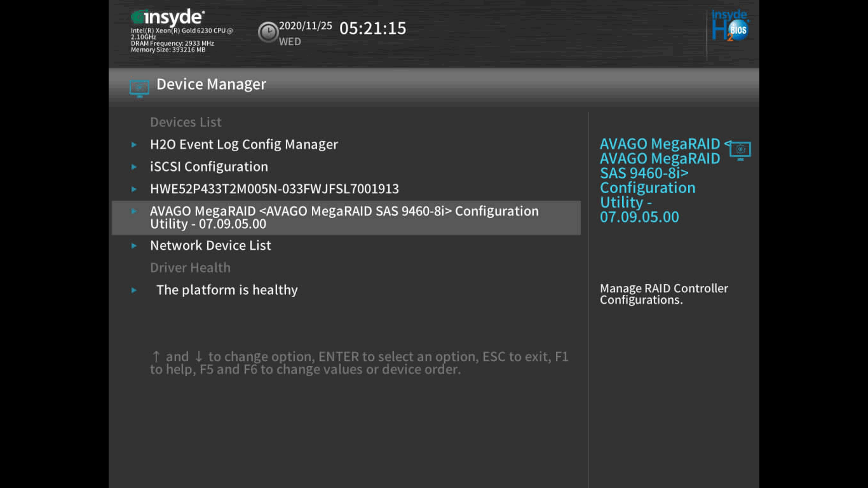The height and width of the screenshot is (488, 868).
Task: Click the date 2020/11/25 in the header
Action: coord(306,26)
